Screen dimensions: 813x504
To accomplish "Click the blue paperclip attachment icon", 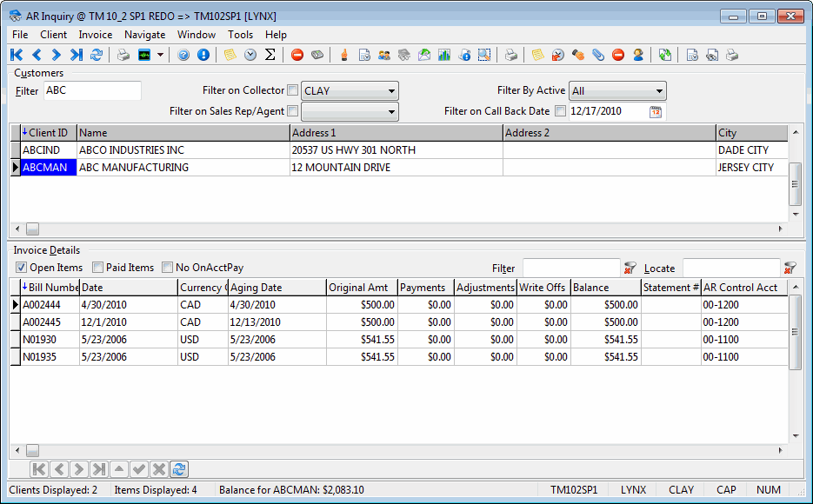I will 598,55.
